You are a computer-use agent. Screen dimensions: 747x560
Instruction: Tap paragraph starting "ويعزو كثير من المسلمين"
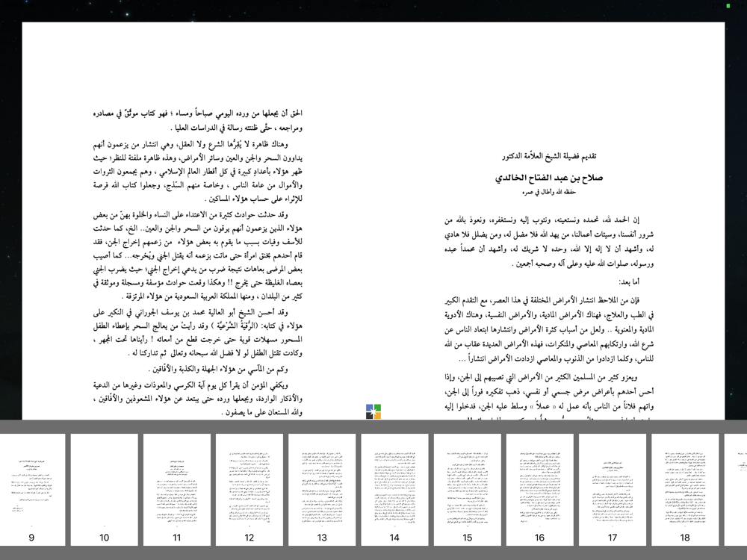coord(549,398)
